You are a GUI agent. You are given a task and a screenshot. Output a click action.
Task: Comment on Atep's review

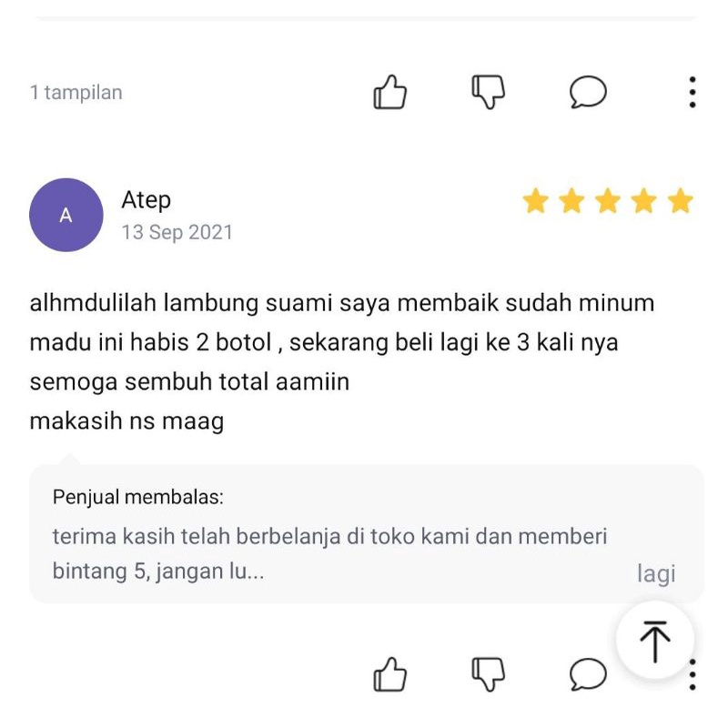click(x=588, y=674)
